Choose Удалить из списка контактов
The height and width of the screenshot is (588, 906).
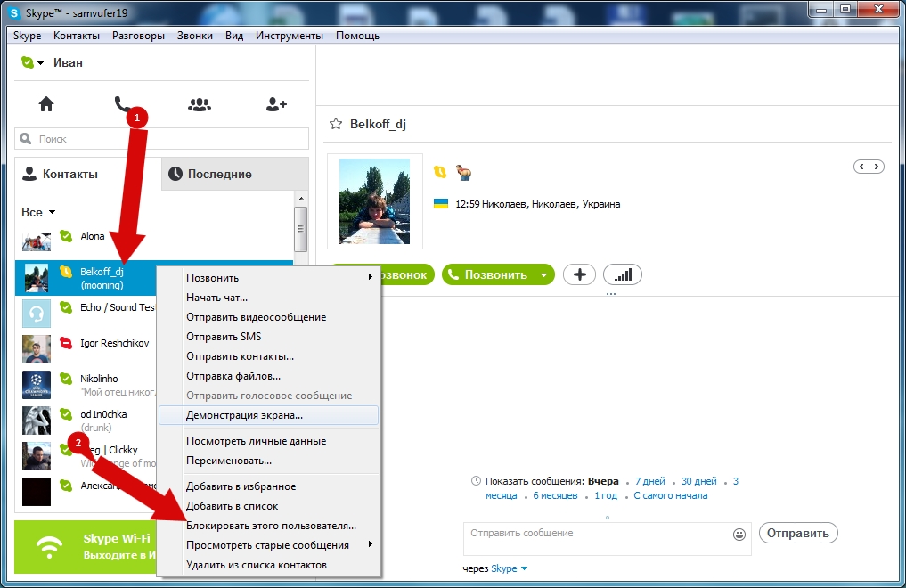[269, 565]
